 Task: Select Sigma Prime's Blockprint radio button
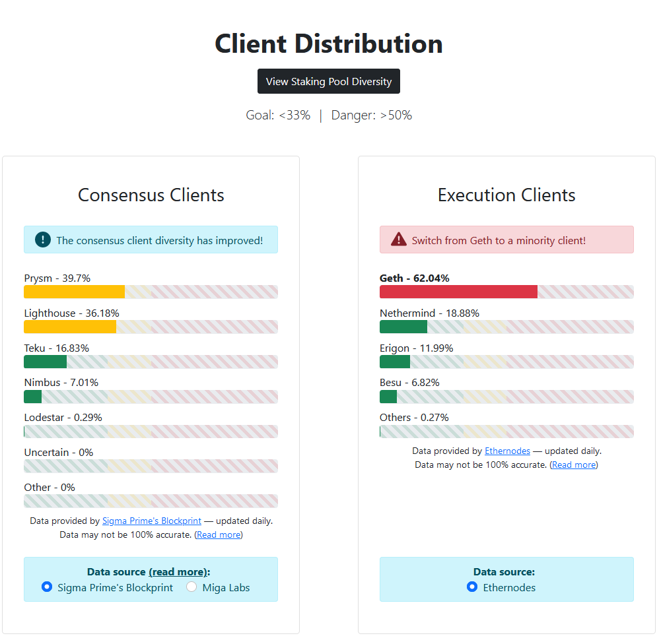47,587
